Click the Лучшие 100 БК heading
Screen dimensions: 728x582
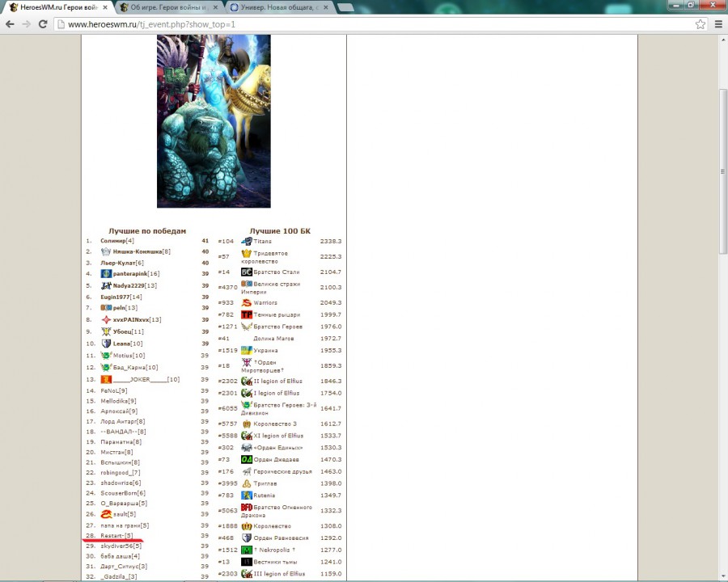(280, 231)
